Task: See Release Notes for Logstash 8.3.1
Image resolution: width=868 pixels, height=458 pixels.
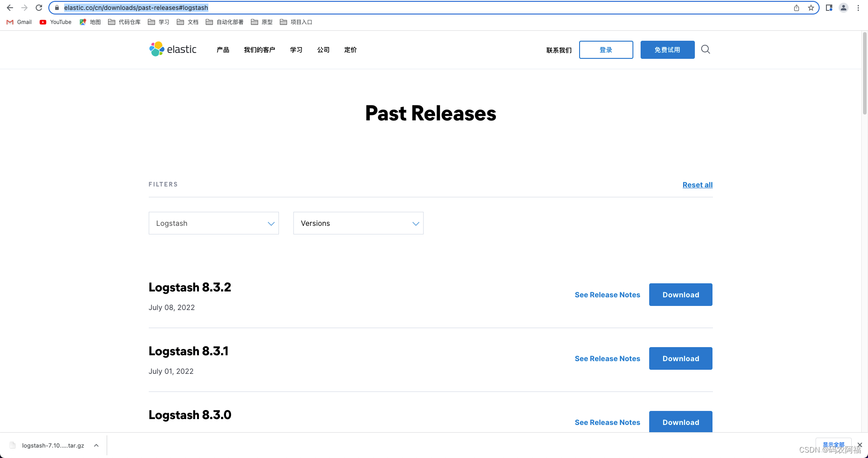Action: [608, 358]
